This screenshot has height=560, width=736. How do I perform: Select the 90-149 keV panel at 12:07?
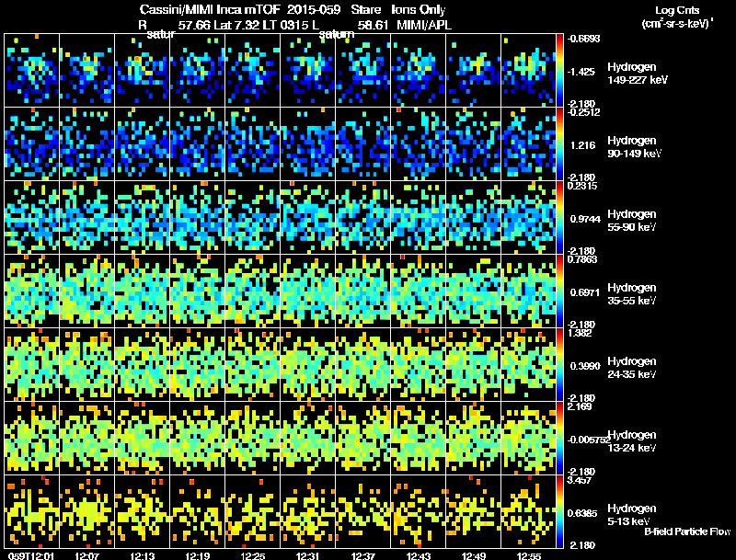coord(86,144)
